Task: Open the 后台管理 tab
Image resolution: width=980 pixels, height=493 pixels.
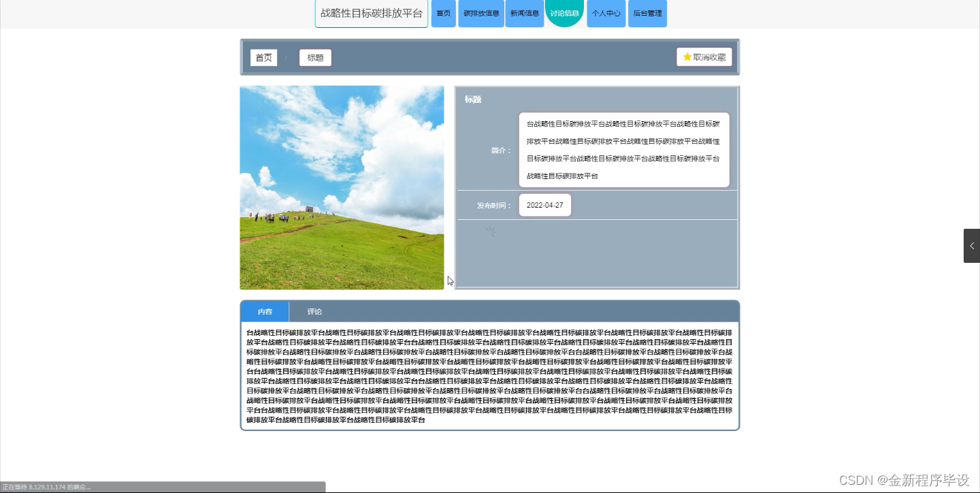Action: (x=647, y=12)
